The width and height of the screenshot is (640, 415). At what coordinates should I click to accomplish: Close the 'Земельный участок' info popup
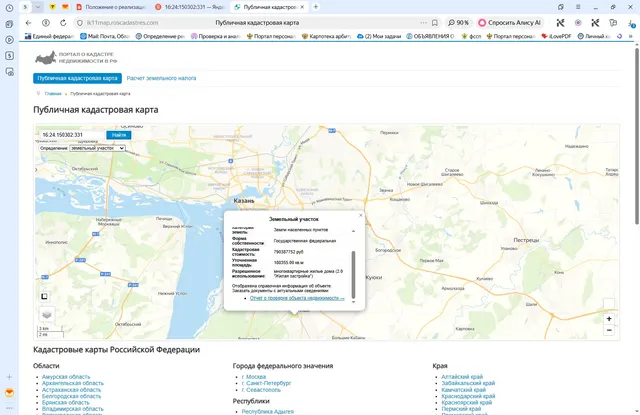point(360,215)
